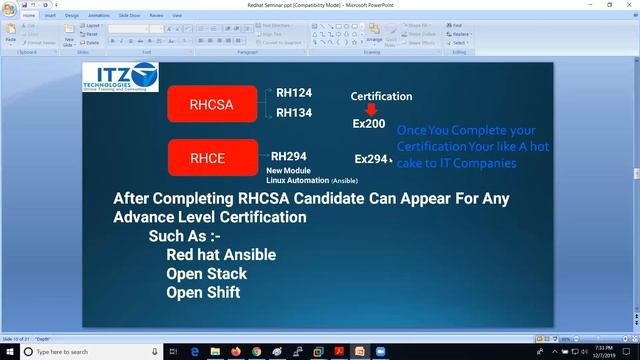640x360 pixels.
Task: Open the View ribbon tab
Action: point(177,16)
